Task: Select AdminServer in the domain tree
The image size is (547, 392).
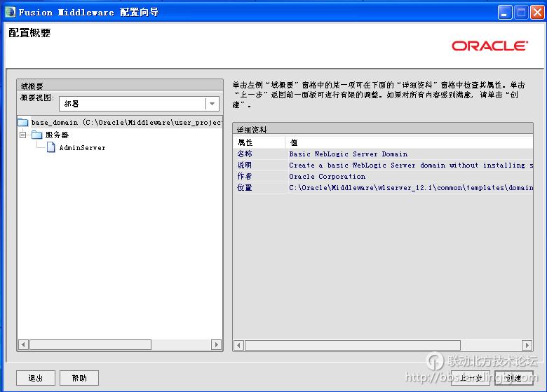Action: (82, 148)
